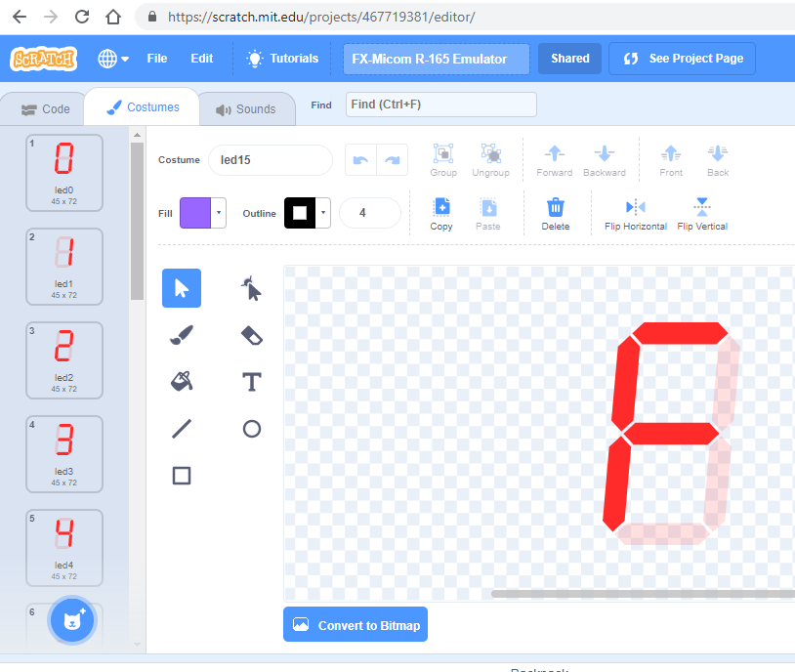Click the project title FX-Micom R-165 Emulator
Screen dimensions: 795x672
pyautogui.click(x=436, y=59)
